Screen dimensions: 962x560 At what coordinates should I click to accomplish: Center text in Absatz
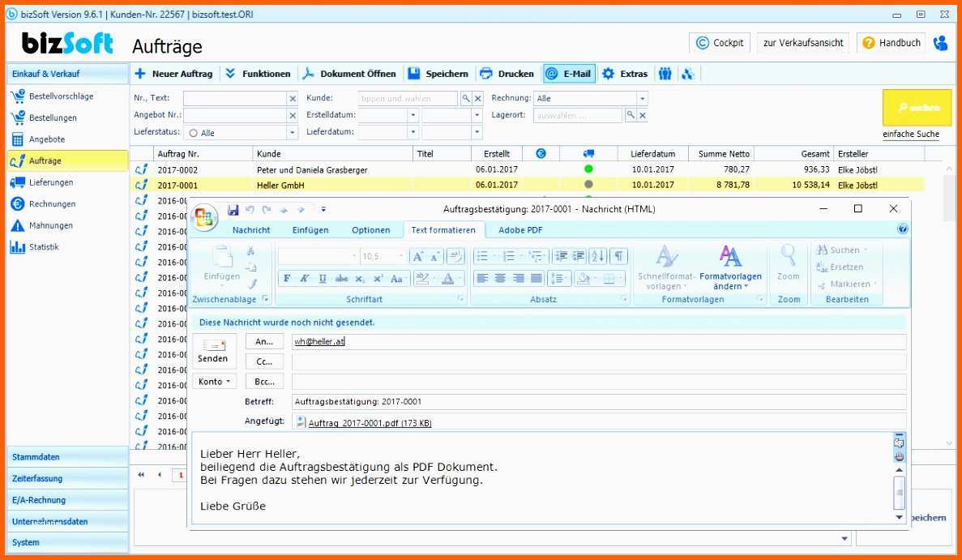click(501, 279)
